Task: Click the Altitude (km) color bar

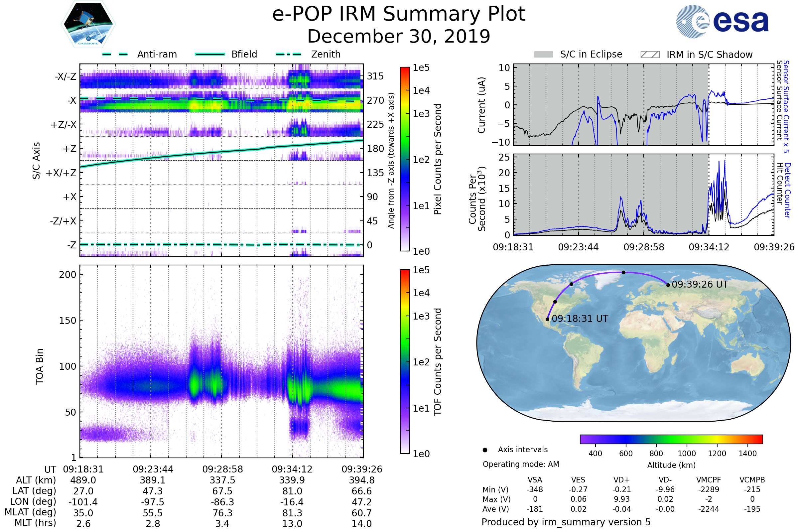Action: tap(671, 439)
